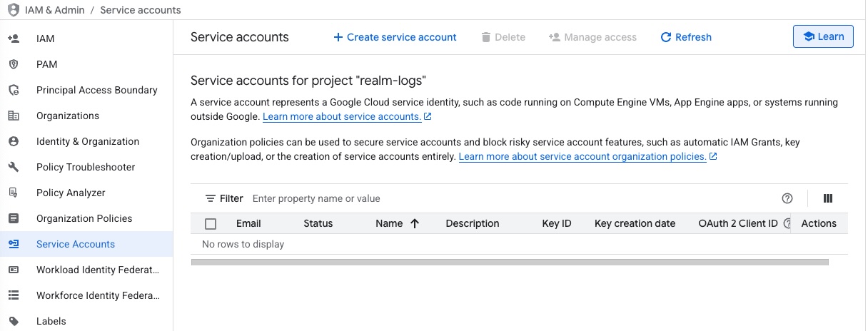Click the horizontal table scrollbar

point(510,263)
